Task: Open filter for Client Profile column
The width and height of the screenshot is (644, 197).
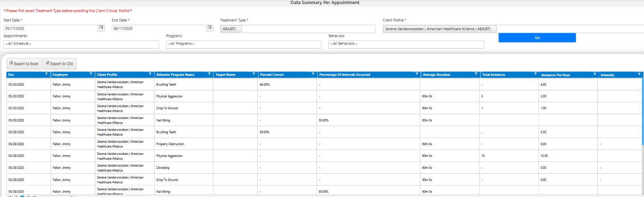Action: tap(150, 74)
